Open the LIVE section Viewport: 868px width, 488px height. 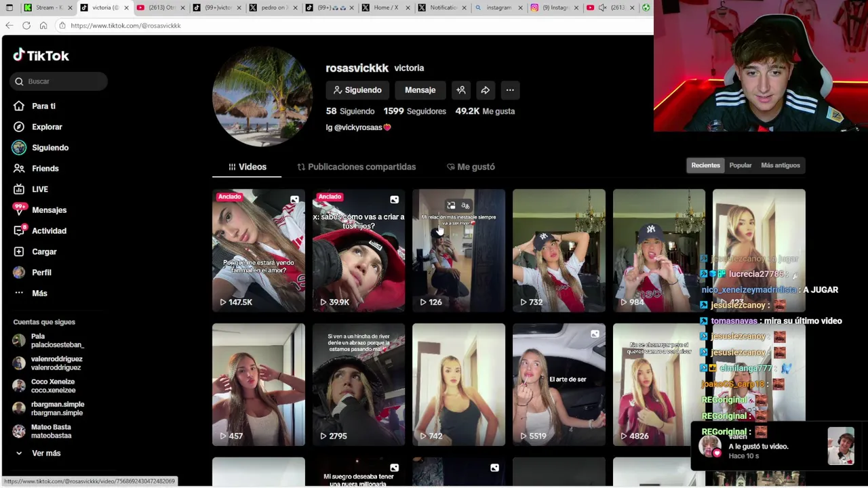pos(40,189)
